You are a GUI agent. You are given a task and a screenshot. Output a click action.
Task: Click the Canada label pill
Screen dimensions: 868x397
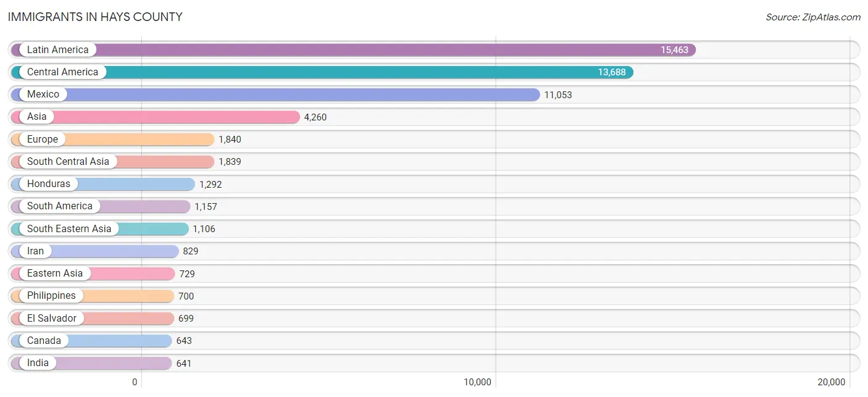[x=44, y=341]
